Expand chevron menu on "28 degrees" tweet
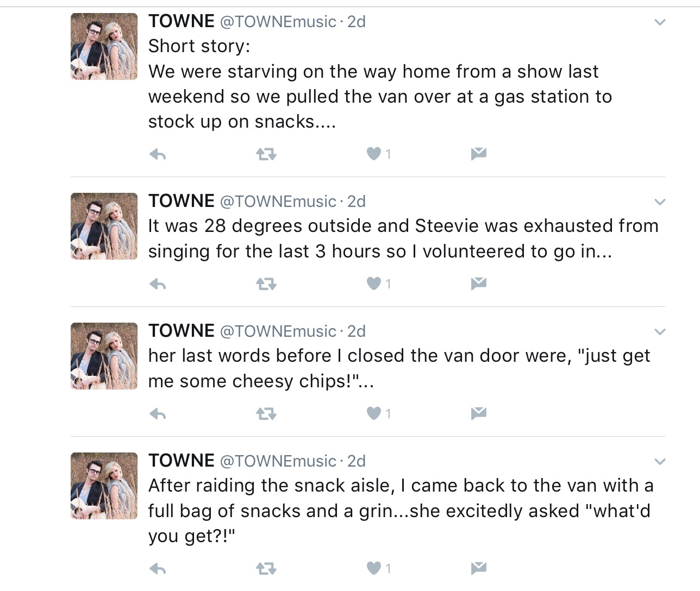The height and width of the screenshot is (591, 700). click(660, 203)
